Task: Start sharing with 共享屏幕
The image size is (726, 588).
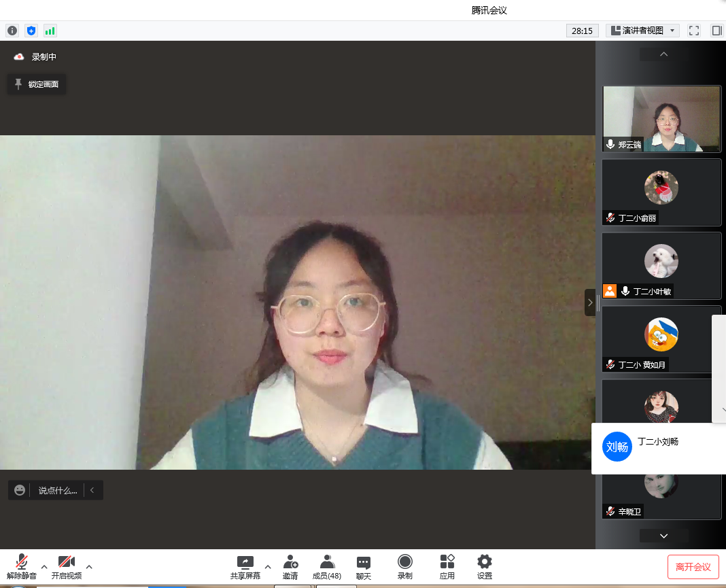Action: (x=245, y=567)
